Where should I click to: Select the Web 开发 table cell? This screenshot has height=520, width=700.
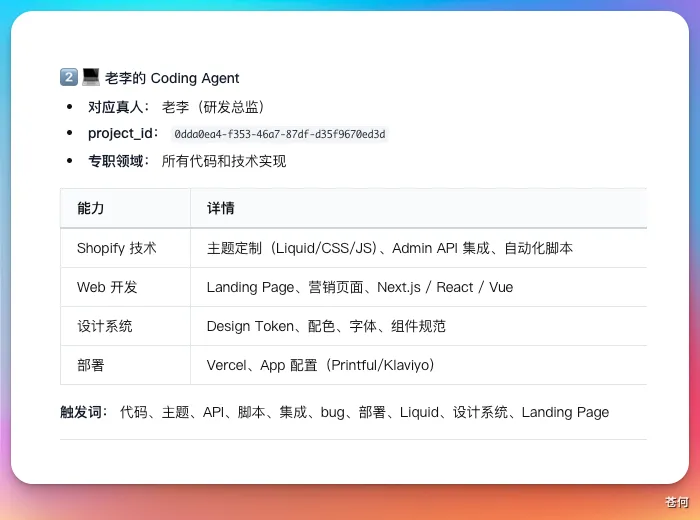[107, 287]
